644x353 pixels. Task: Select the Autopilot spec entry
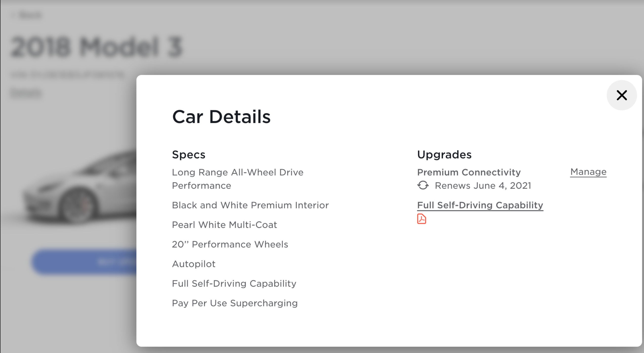point(194,264)
